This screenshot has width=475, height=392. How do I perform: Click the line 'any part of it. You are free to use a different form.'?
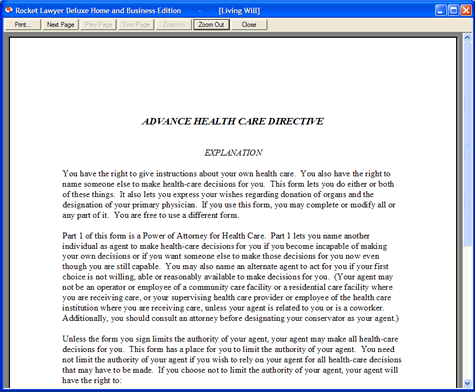coord(151,215)
